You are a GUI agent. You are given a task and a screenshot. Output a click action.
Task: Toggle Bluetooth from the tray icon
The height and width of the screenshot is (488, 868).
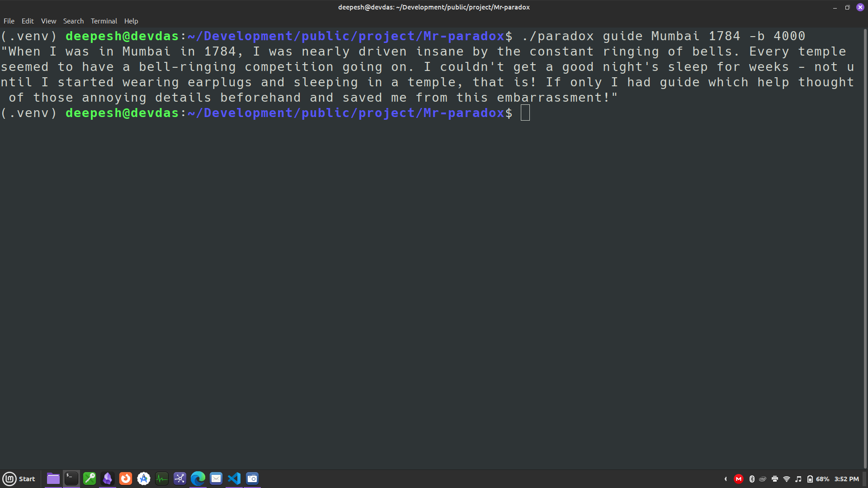(x=752, y=479)
